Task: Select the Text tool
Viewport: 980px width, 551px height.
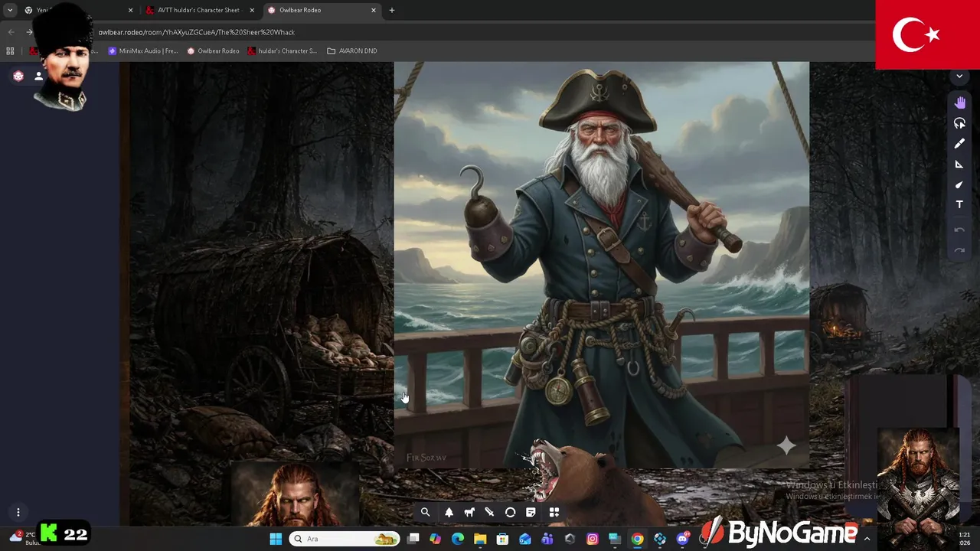Action: [959, 204]
